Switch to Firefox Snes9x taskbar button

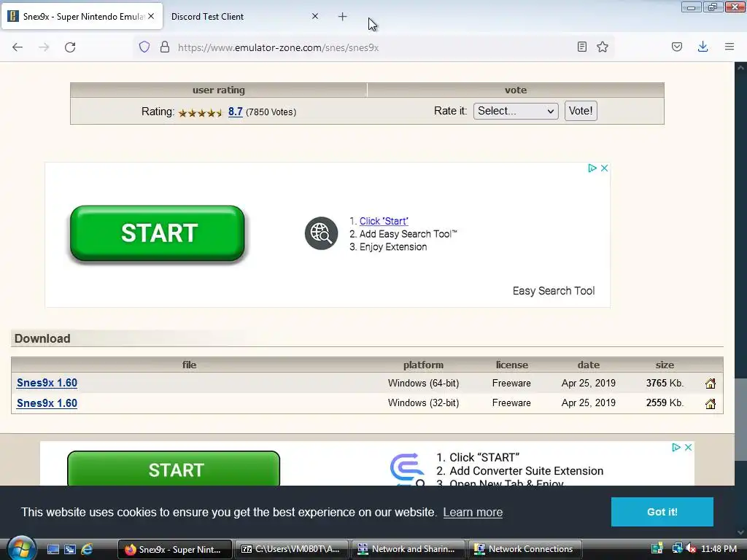pos(174,549)
